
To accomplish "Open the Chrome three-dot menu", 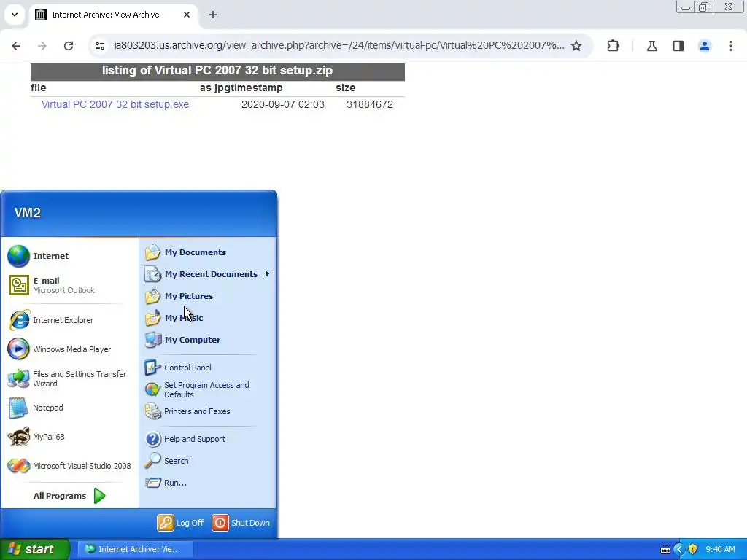I will point(731,46).
